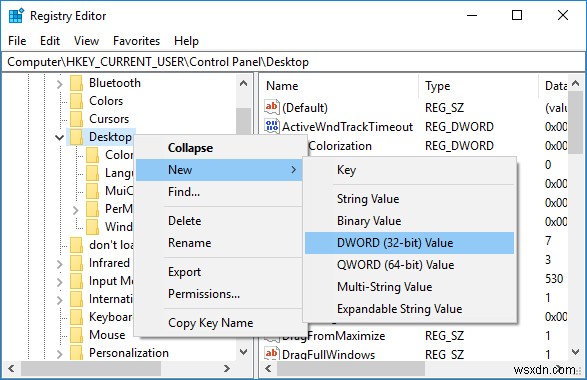Open the File menu

point(17,41)
